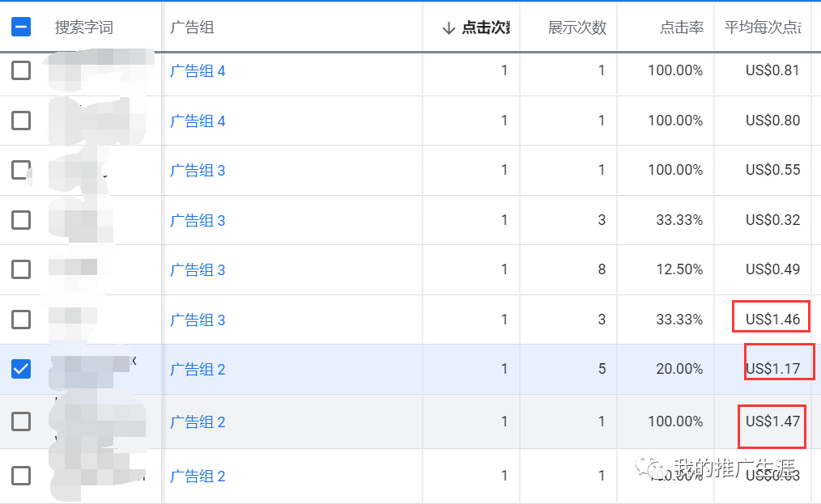Check the checkbox for the row with 8 impressions
The image size is (821, 504).
click(21, 269)
